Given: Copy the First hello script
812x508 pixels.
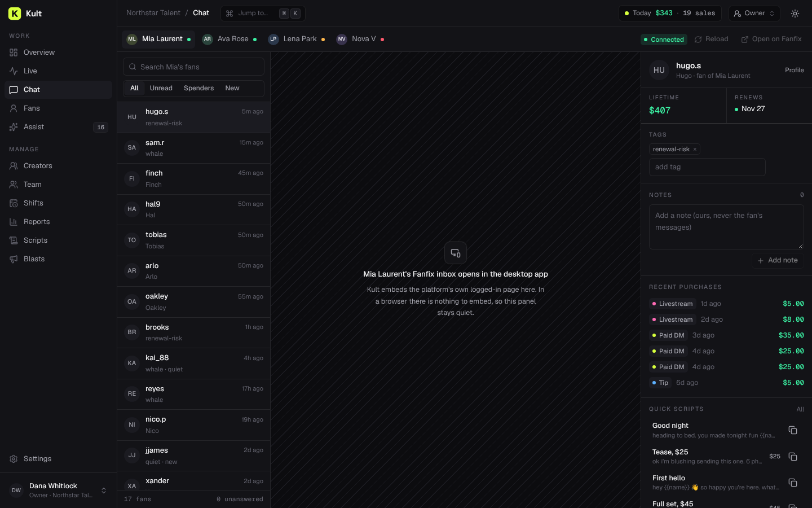Looking at the screenshot, I should tap(793, 483).
